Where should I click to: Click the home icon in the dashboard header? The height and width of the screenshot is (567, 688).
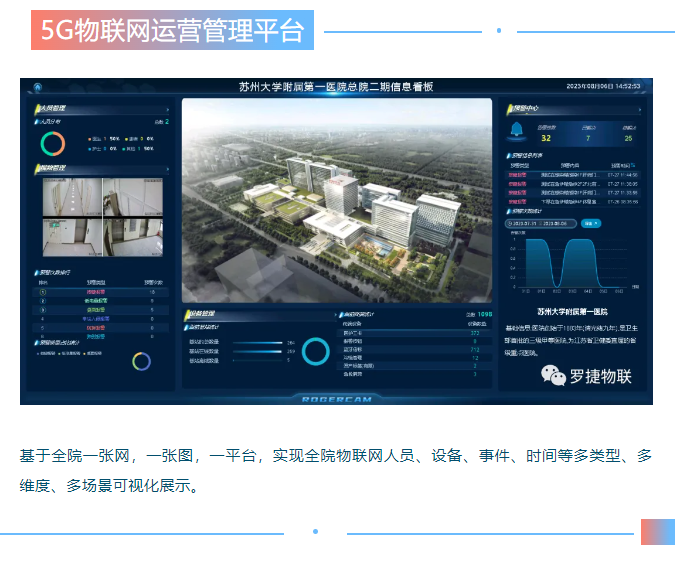click(38, 87)
